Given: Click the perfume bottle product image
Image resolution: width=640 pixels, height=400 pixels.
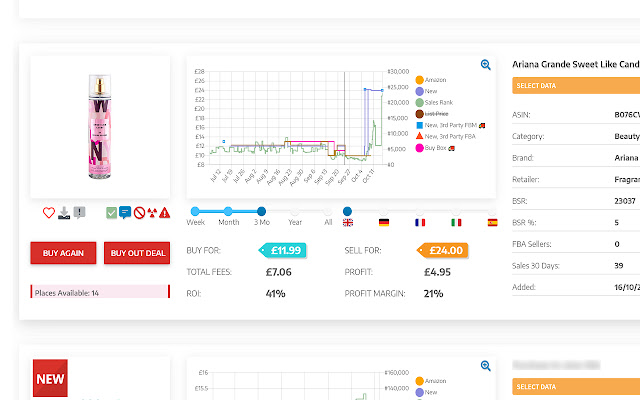Looking at the screenshot, I should point(100,127).
